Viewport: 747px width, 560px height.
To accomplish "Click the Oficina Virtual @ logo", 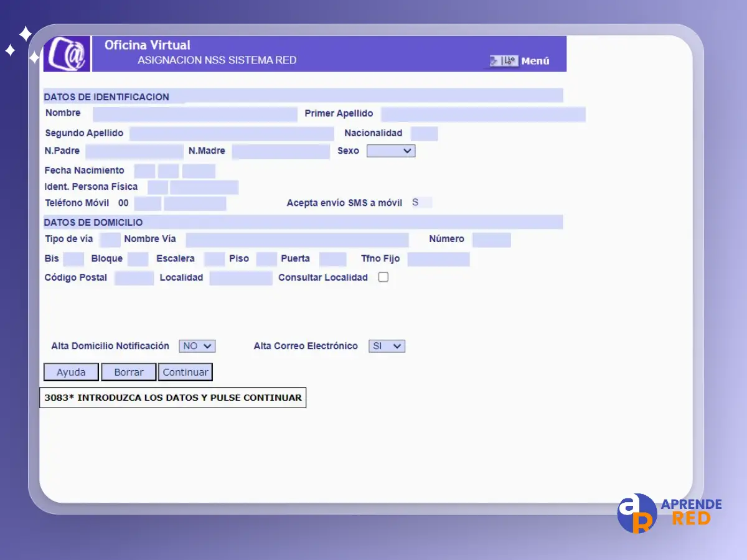I will (67, 54).
